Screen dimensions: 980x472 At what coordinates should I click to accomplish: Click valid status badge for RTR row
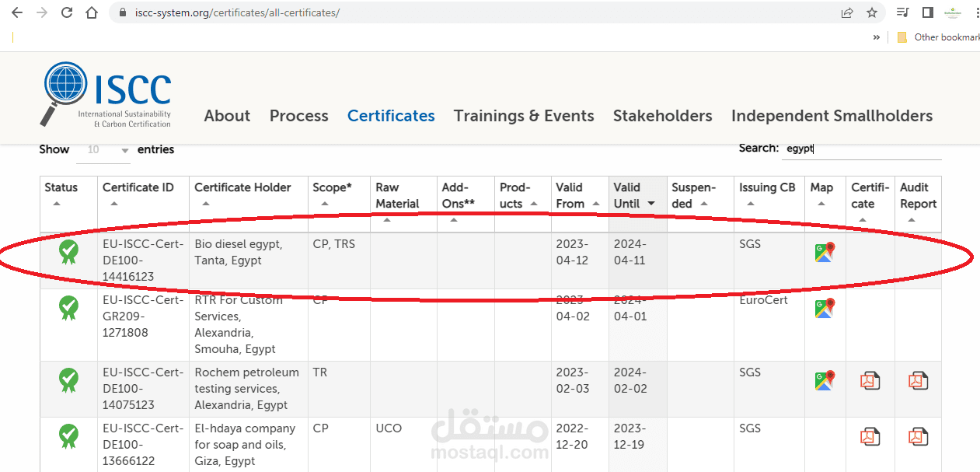click(x=68, y=309)
